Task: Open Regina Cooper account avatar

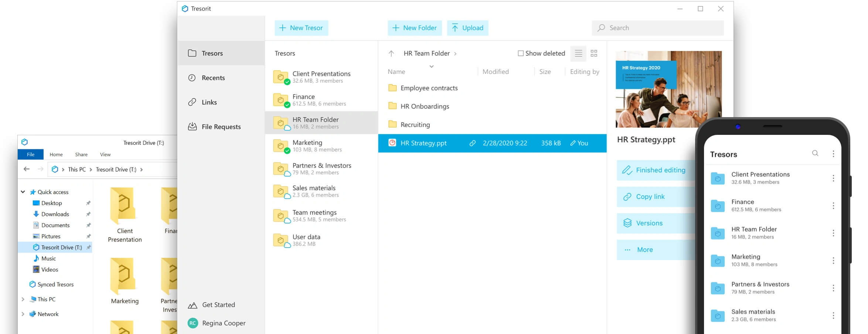Action: point(192,323)
